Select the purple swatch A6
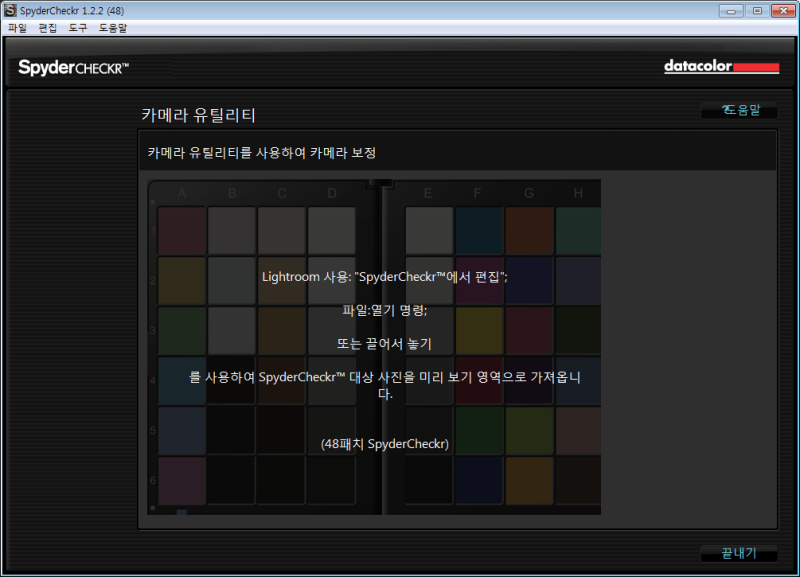 (x=180, y=480)
